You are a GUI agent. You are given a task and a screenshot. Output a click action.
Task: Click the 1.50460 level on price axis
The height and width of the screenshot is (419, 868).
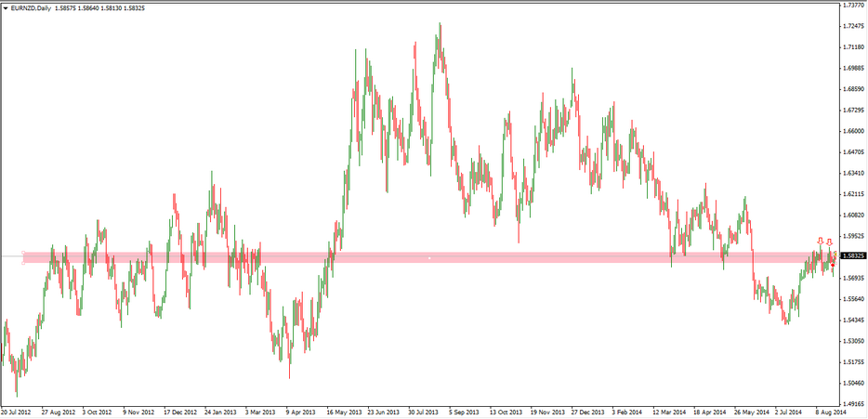(x=853, y=383)
